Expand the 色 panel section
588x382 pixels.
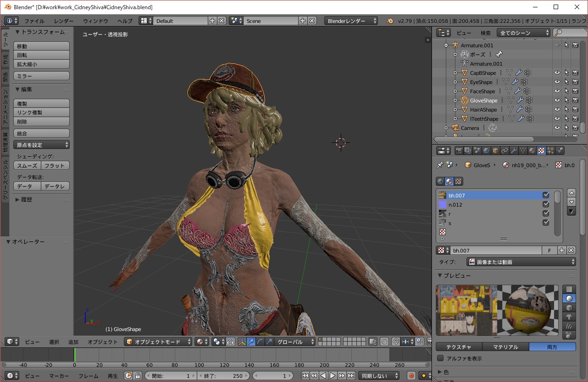click(446, 372)
